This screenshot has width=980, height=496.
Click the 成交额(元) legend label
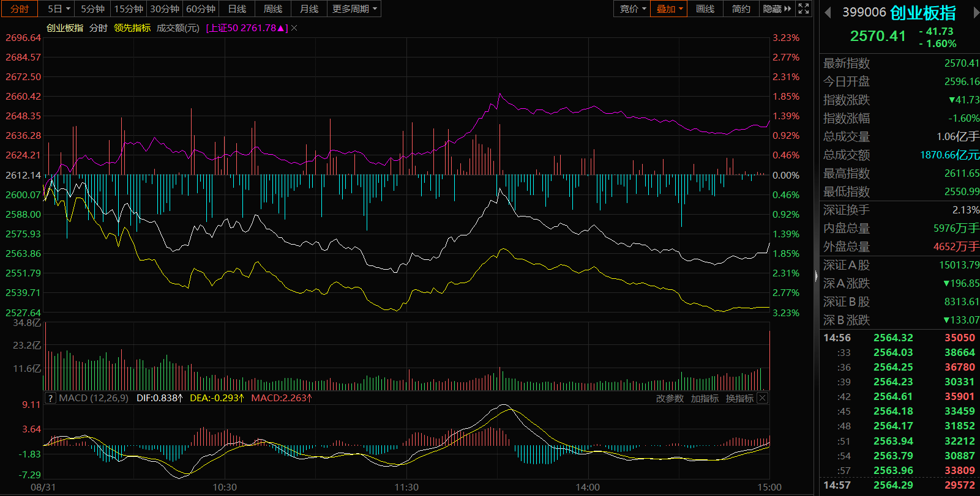coord(178,28)
